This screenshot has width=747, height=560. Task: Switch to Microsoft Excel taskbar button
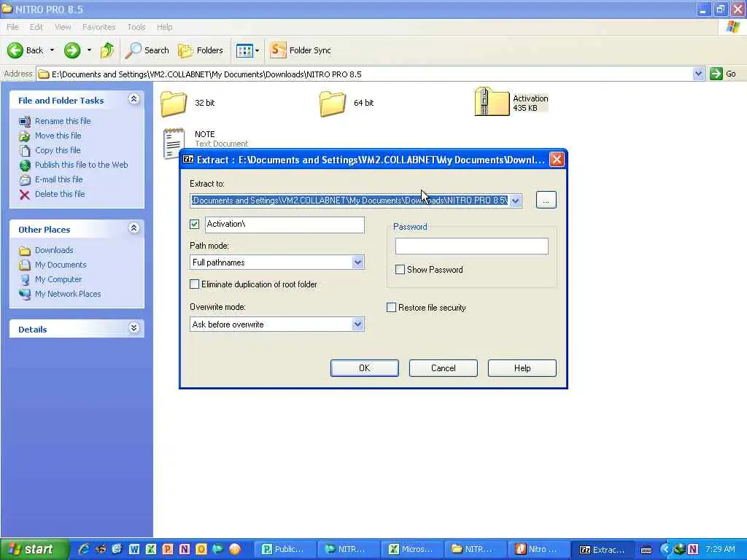pyautogui.click(x=411, y=549)
